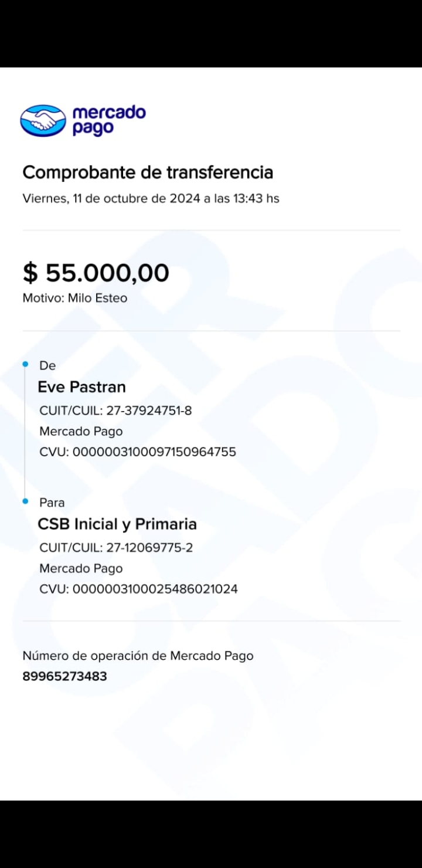
Task: Tap the sender CUIT/CUIL 27-37924751-8
Action: click(x=115, y=411)
